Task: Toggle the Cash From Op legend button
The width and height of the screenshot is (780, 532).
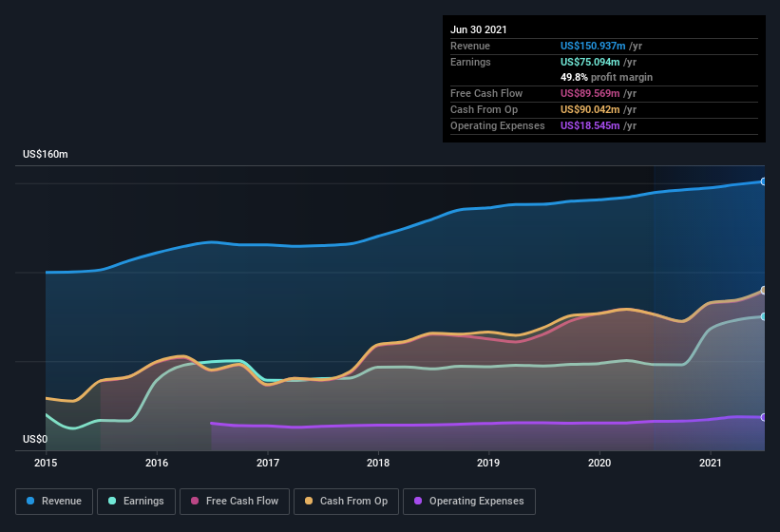Action: pyautogui.click(x=346, y=502)
